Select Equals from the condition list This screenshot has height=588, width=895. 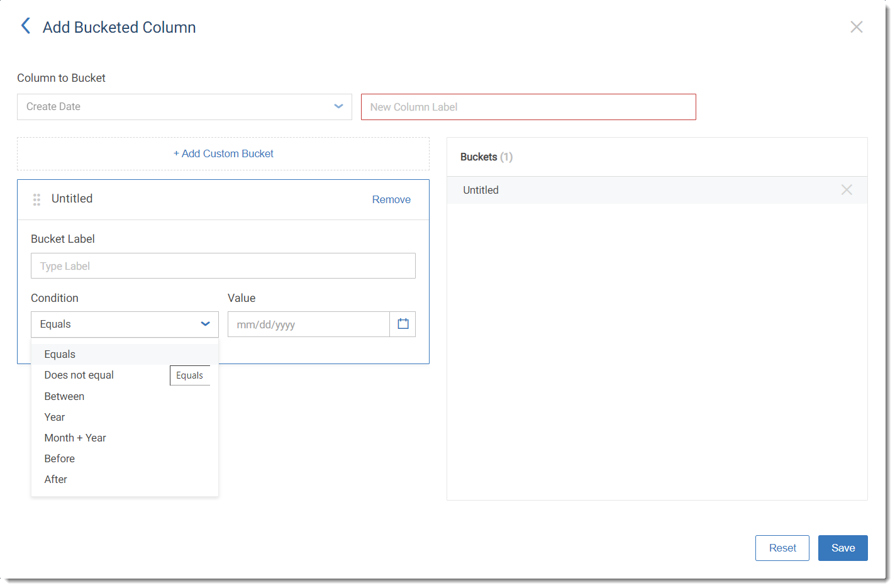[60, 354]
